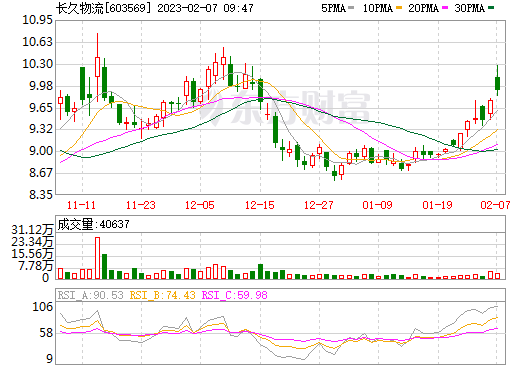Click the RSI_C:59.98 indicator label
This screenshot has height=365, width=520.
[235, 295]
